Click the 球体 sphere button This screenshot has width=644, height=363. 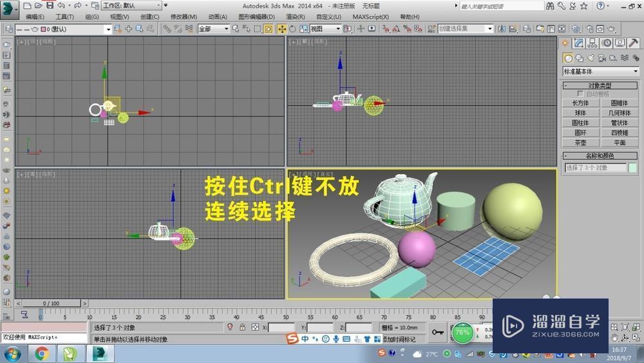click(580, 113)
